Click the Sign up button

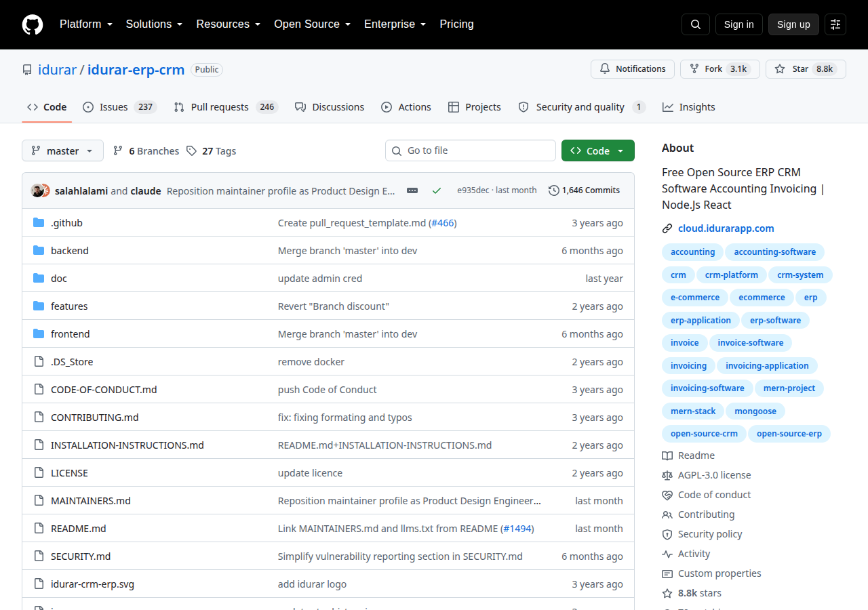[793, 24]
